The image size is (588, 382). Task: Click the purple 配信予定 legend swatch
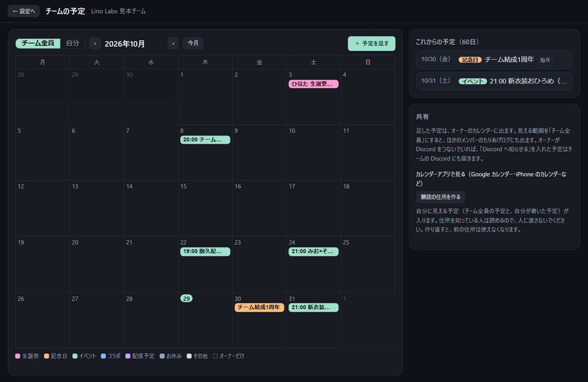pos(128,356)
